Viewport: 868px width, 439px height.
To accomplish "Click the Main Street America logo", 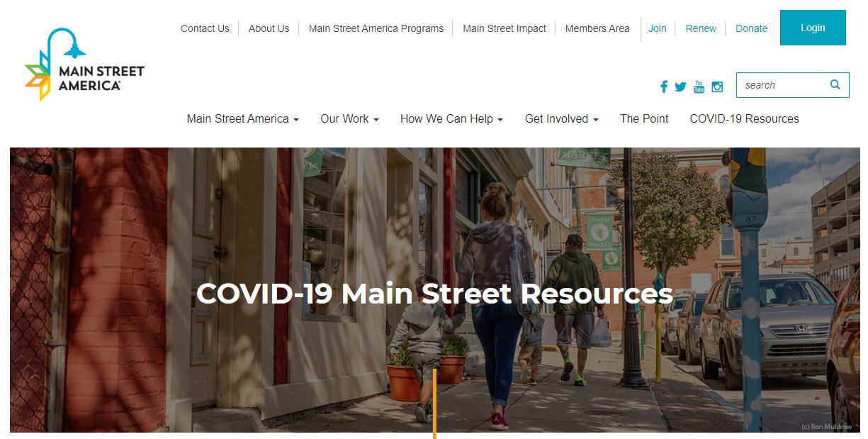I will tap(84, 65).
